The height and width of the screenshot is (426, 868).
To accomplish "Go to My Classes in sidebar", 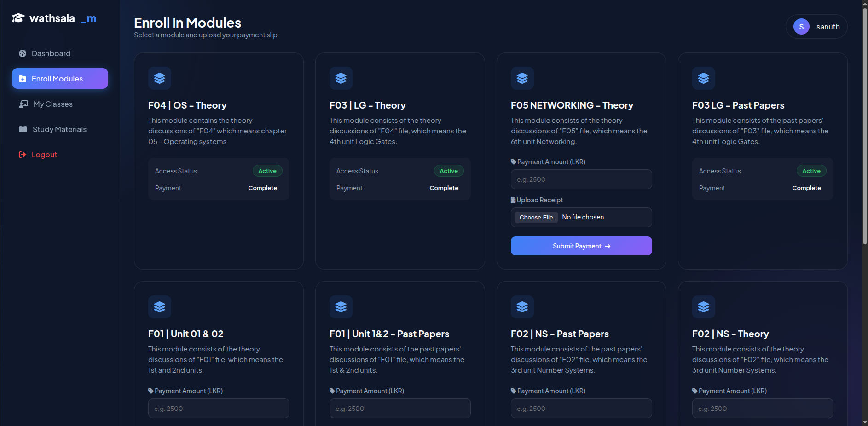I will 60,104.
